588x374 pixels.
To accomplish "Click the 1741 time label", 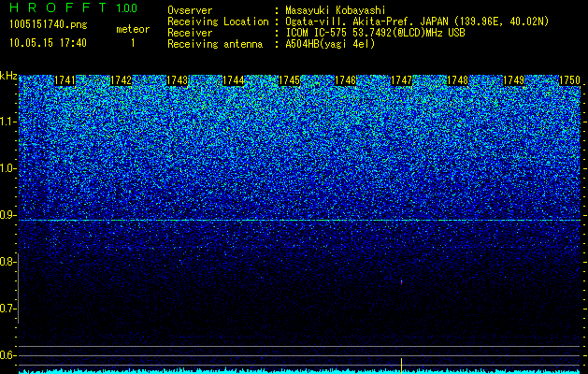I will click(65, 80).
